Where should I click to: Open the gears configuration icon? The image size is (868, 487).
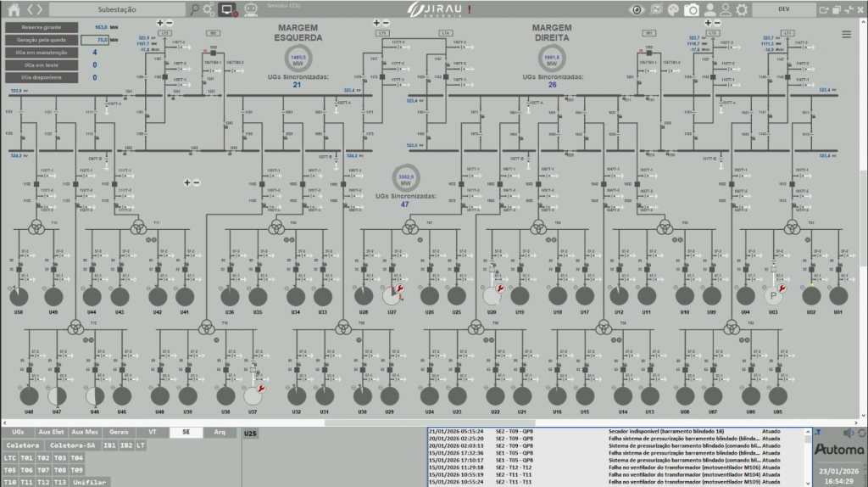209,9
